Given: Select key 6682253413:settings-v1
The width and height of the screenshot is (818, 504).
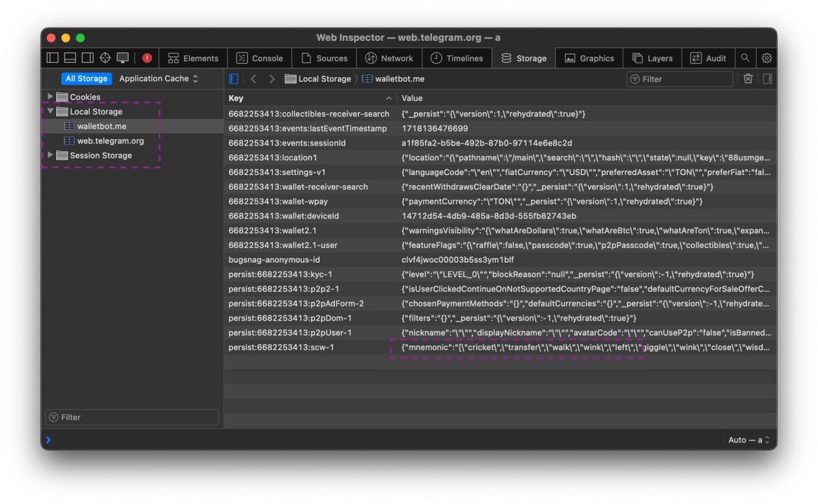Looking at the screenshot, I should [x=277, y=172].
